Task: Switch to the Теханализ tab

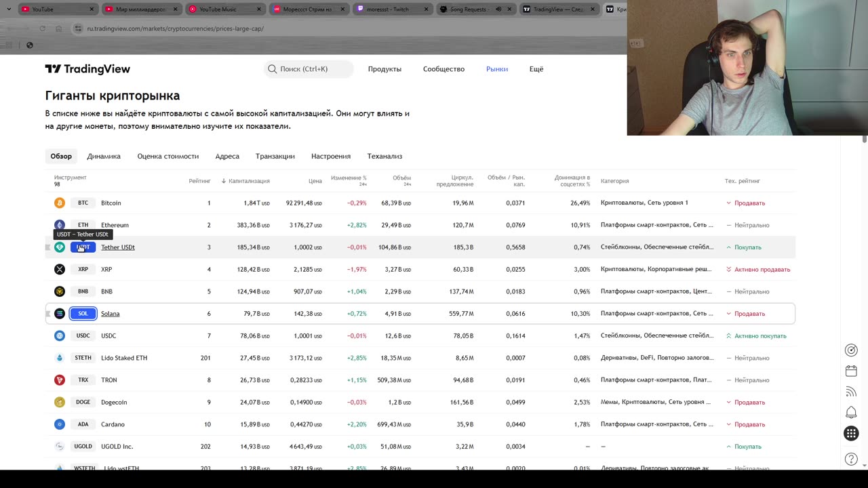Action: pyautogui.click(x=384, y=156)
